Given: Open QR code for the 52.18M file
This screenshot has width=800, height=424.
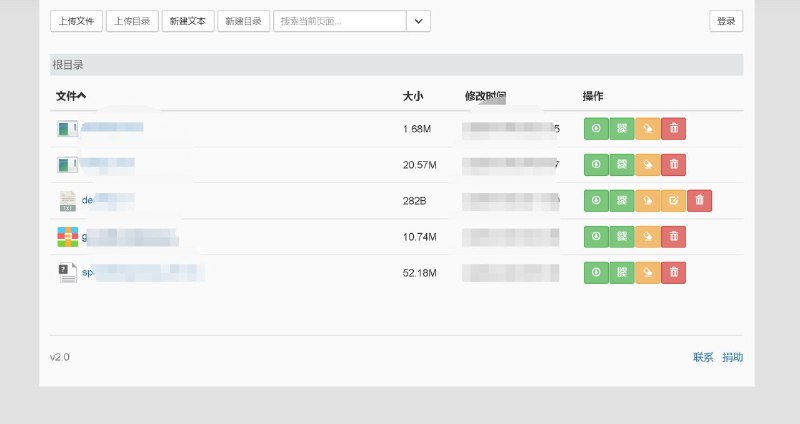Looking at the screenshot, I should tap(622, 271).
